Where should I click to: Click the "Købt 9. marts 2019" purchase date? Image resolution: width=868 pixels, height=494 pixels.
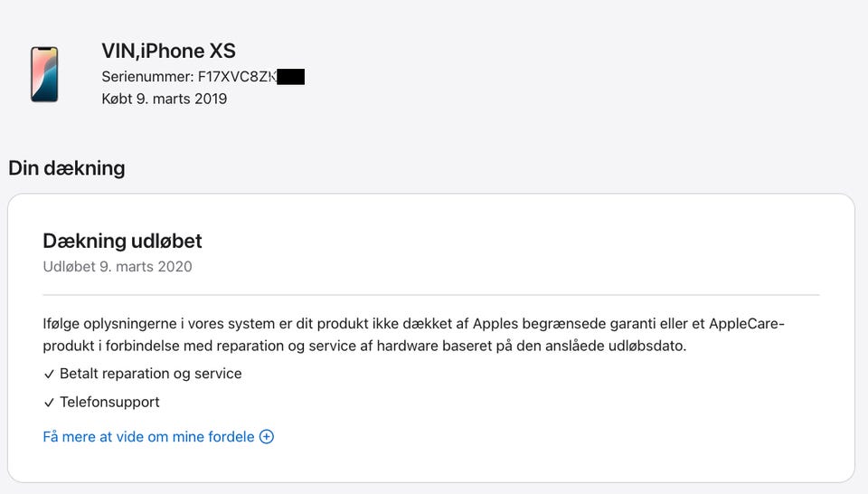tap(165, 99)
